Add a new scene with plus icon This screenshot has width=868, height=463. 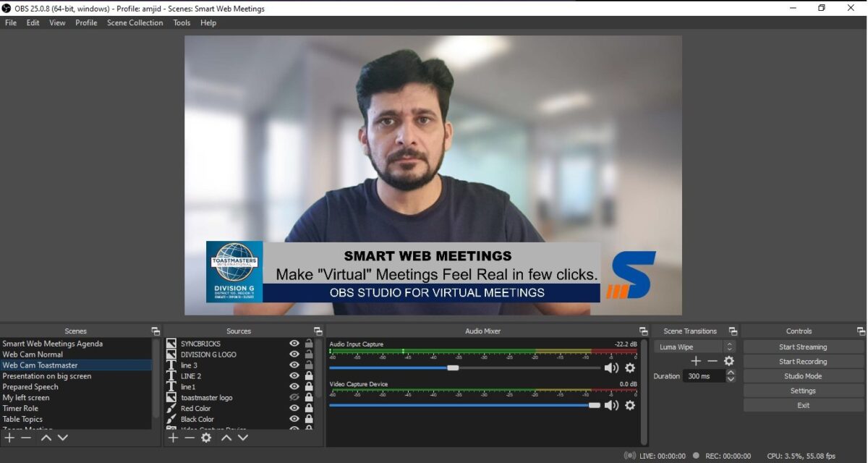[x=9, y=438]
